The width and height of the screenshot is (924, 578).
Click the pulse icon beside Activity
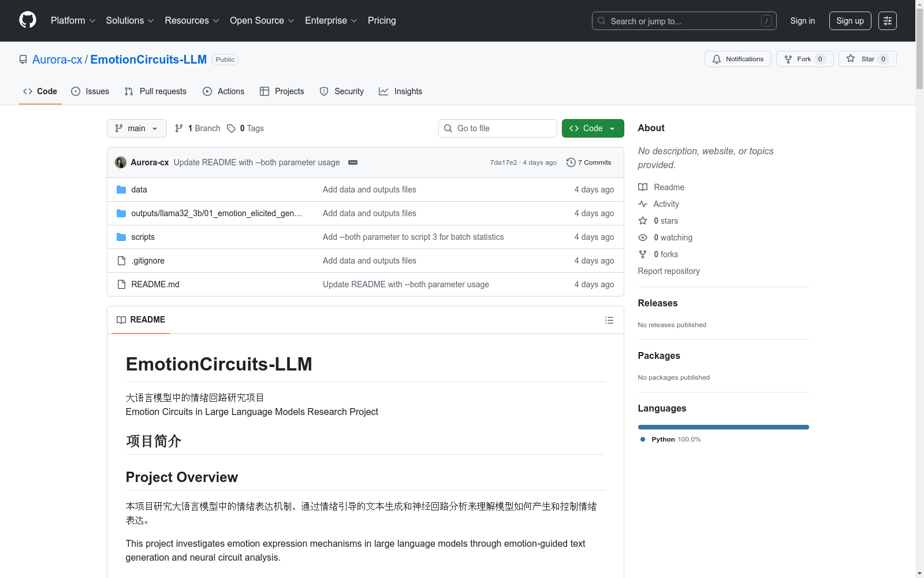(643, 204)
